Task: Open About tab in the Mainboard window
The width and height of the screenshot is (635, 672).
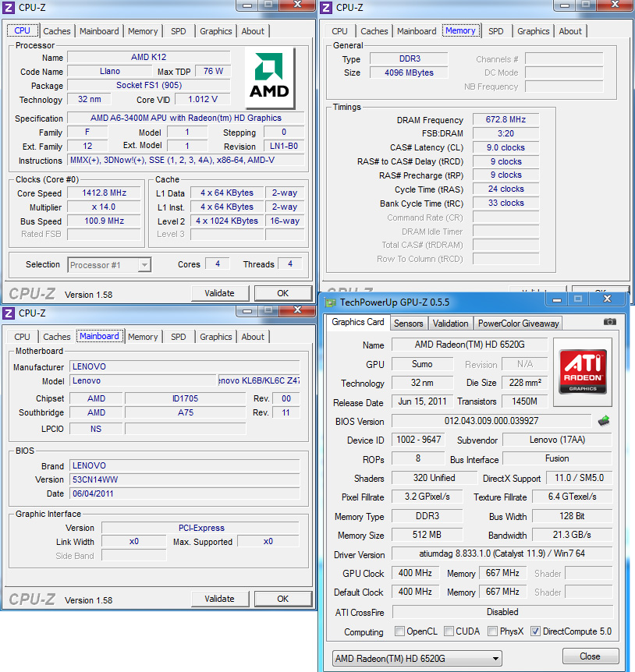Action: [253, 337]
